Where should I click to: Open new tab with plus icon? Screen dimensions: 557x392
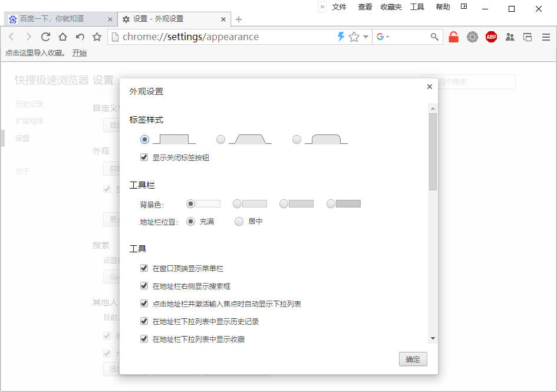pos(239,19)
